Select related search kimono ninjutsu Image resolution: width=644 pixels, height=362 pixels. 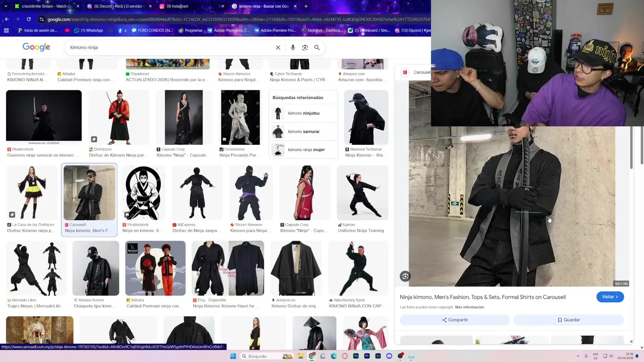coord(303,113)
